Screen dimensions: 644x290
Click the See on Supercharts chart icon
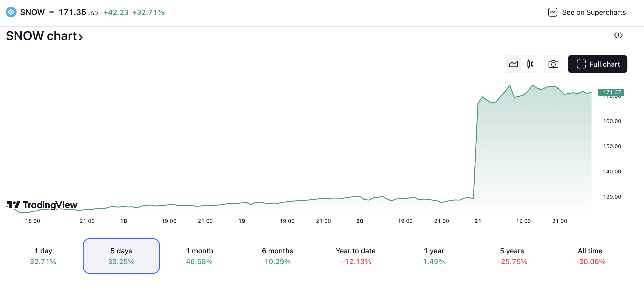(553, 12)
